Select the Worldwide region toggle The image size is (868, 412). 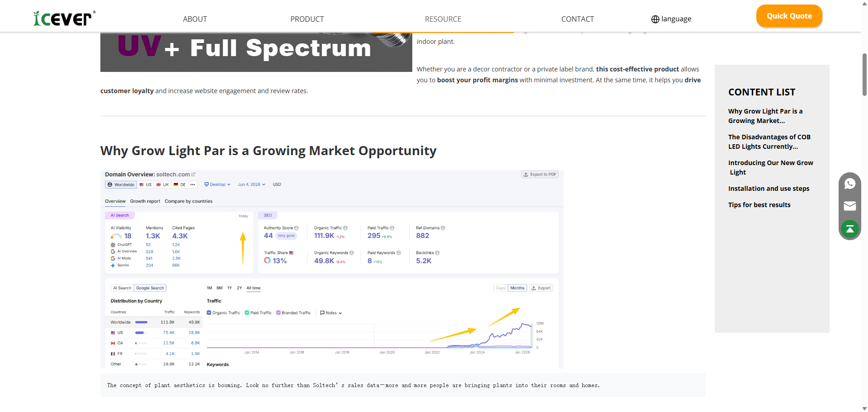(121, 185)
